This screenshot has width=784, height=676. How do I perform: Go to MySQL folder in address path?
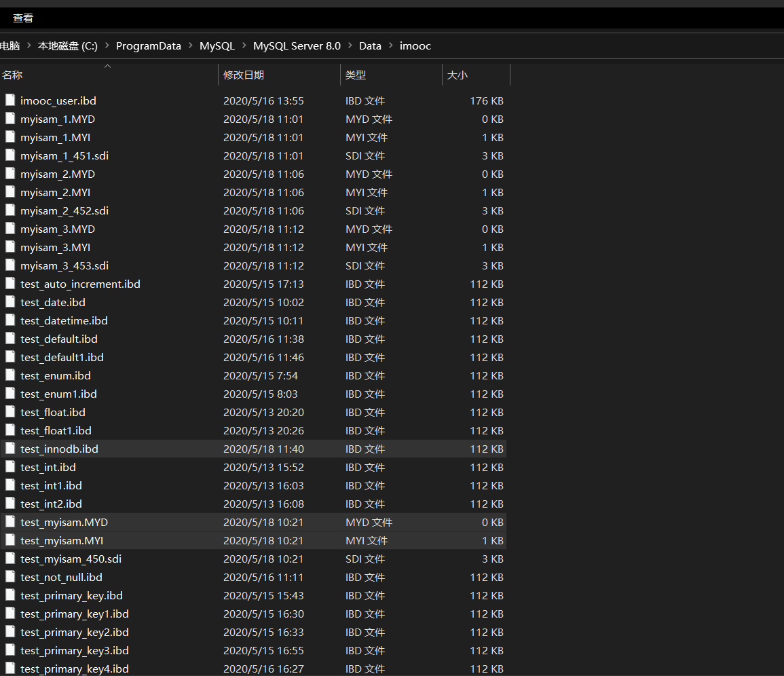coord(217,46)
